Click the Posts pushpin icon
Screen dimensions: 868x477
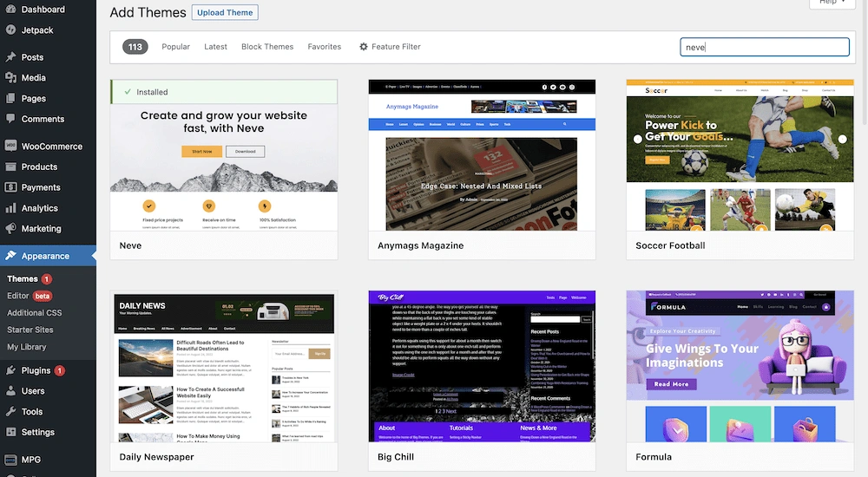10,57
